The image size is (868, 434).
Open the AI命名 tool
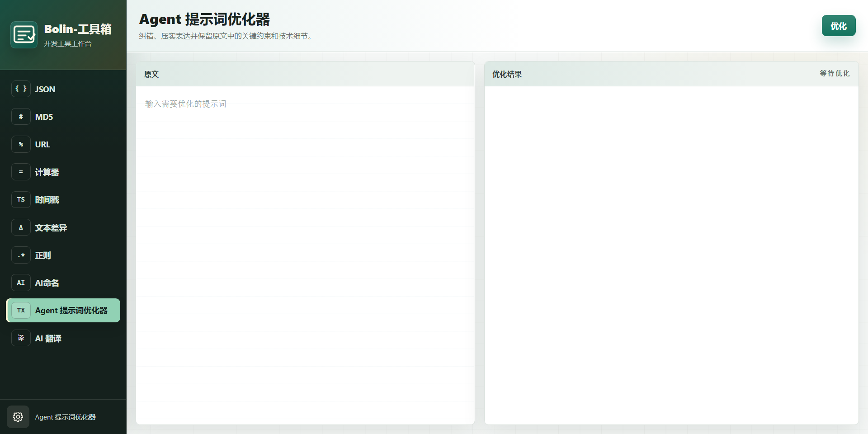[x=63, y=283]
